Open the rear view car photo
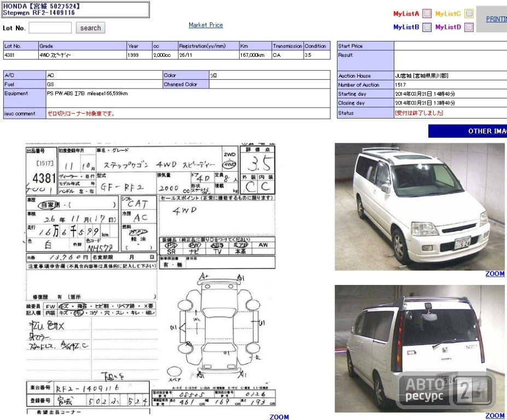The height and width of the screenshot is (420, 507). point(419,348)
